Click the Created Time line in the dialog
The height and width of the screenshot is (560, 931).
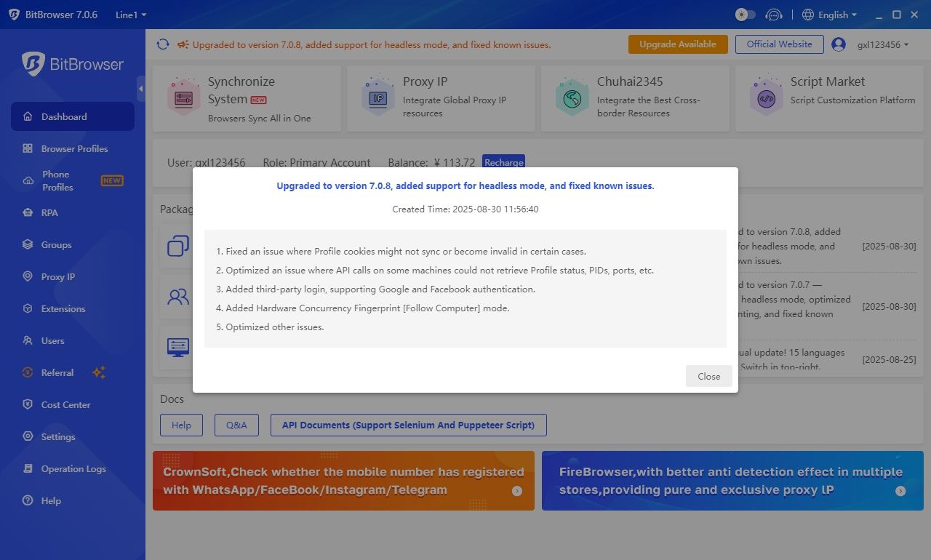click(x=465, y=209)
